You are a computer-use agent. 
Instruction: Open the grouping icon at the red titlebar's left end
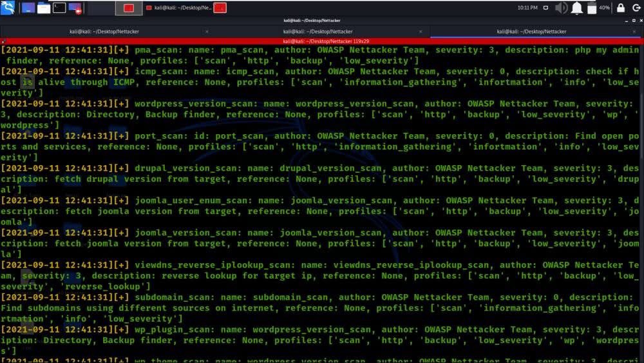pos(3,41)
